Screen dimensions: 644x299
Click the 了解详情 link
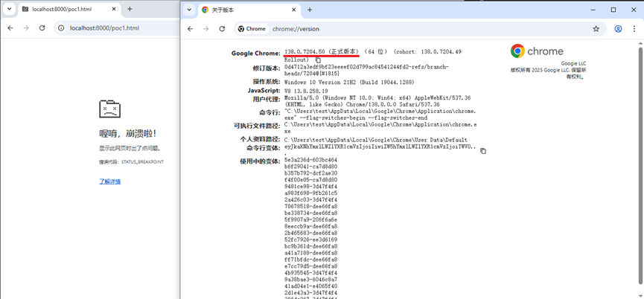109,181
